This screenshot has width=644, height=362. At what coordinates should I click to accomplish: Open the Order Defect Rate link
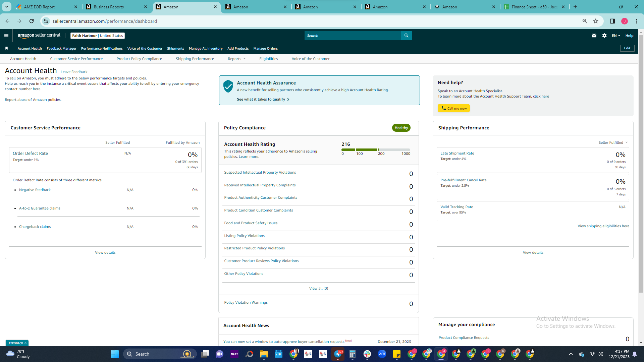point(30,153)
